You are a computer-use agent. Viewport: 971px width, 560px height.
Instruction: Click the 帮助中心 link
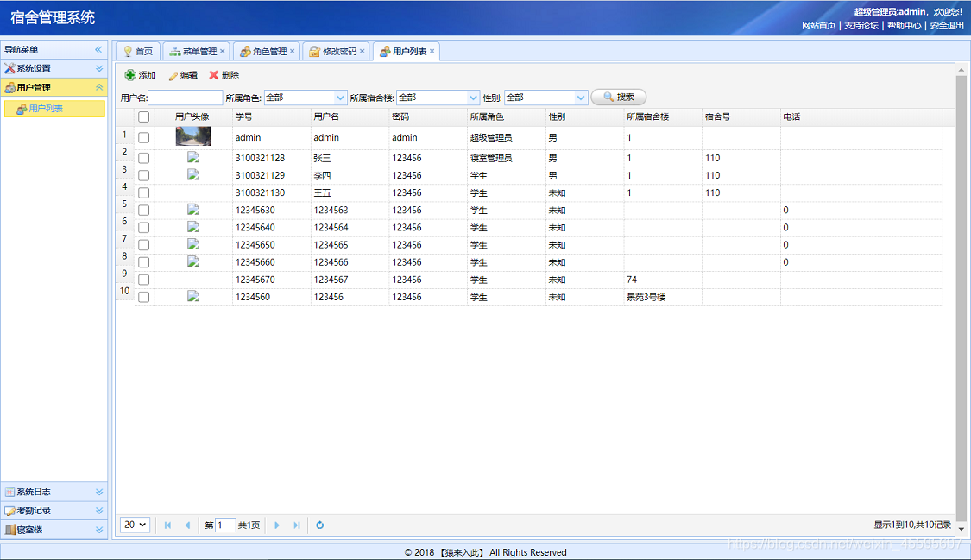click(905, 25)
